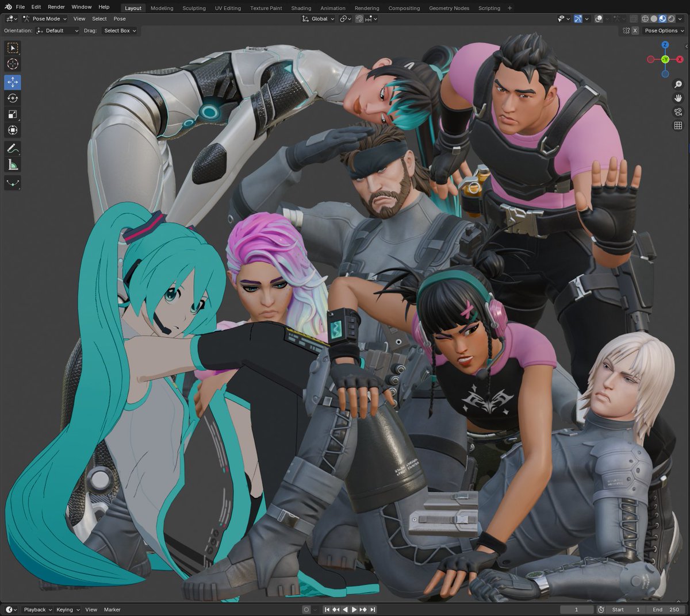The image size is (690, 616).
Task: Open the Window menu
Action: click(x=82, y=7)
